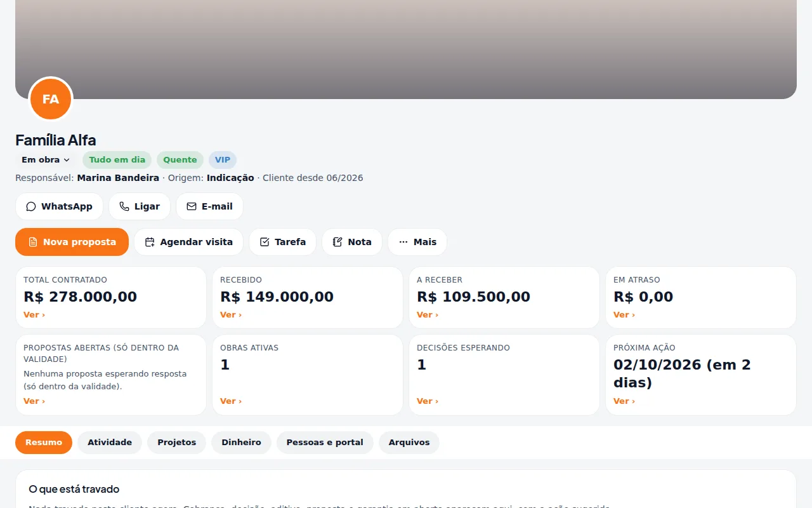Click the checkbox icon on Tarefa

(x=265, y=242)
